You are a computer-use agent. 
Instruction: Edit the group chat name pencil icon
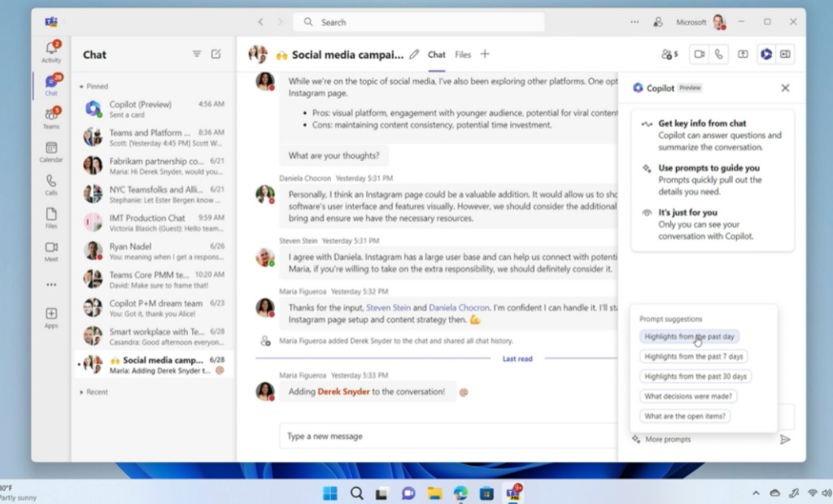[414, 54]
